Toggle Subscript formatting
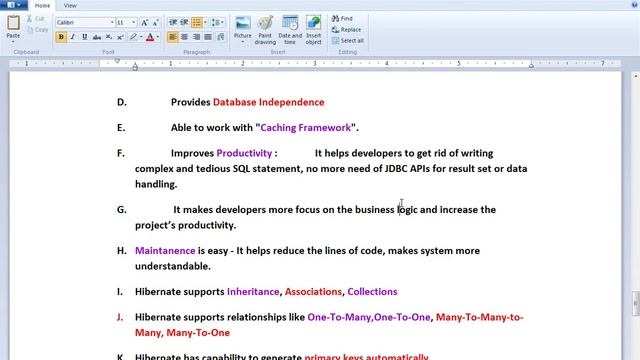The image size is (640, 360). [x=108, y=37]
